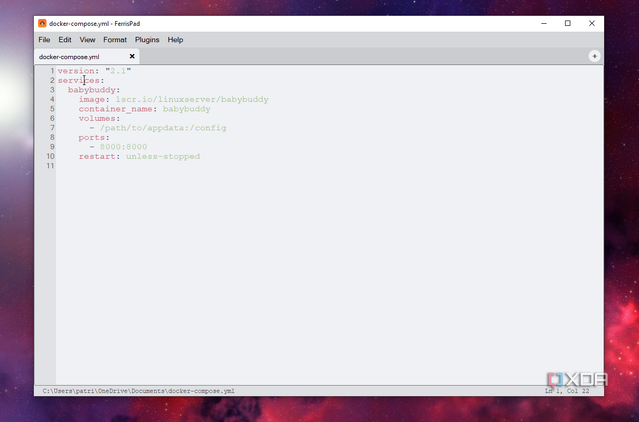Viewport: 639px width, 422px height.
Task: Open the Edit menu
Action: click(x=65, y=40)
